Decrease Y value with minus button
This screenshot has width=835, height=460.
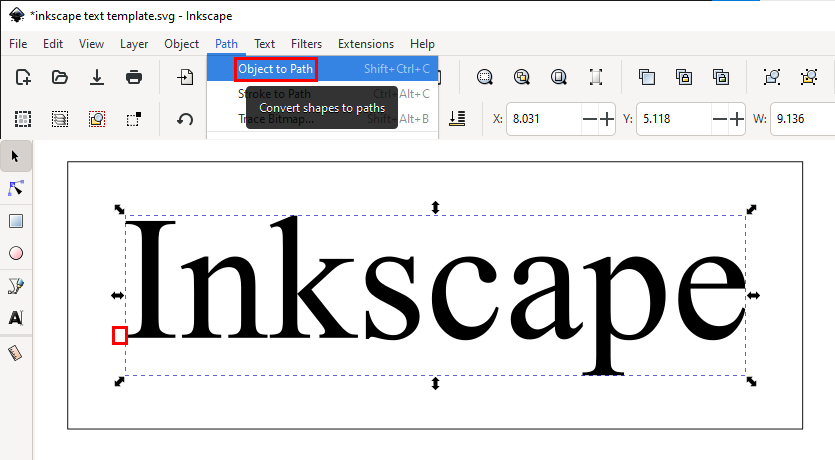pos(719,119)
